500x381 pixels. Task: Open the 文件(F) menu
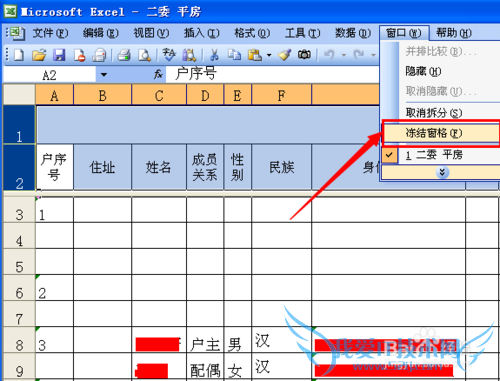click(50, 33)
